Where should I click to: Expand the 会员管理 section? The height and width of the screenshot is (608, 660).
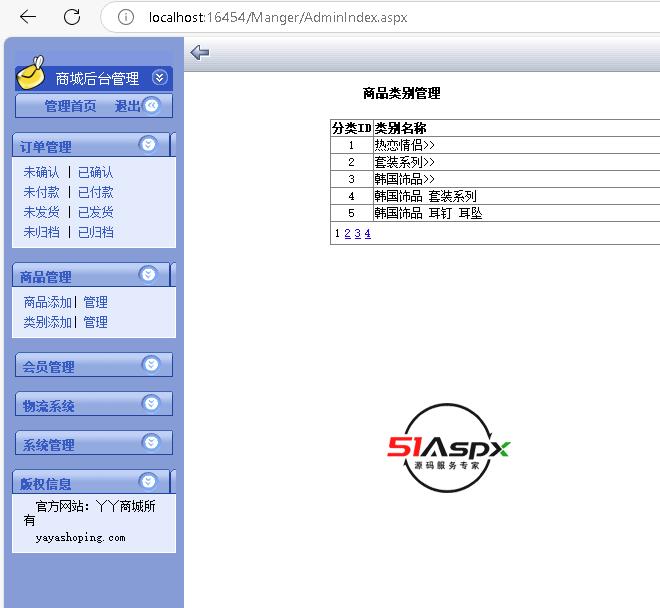151,364
